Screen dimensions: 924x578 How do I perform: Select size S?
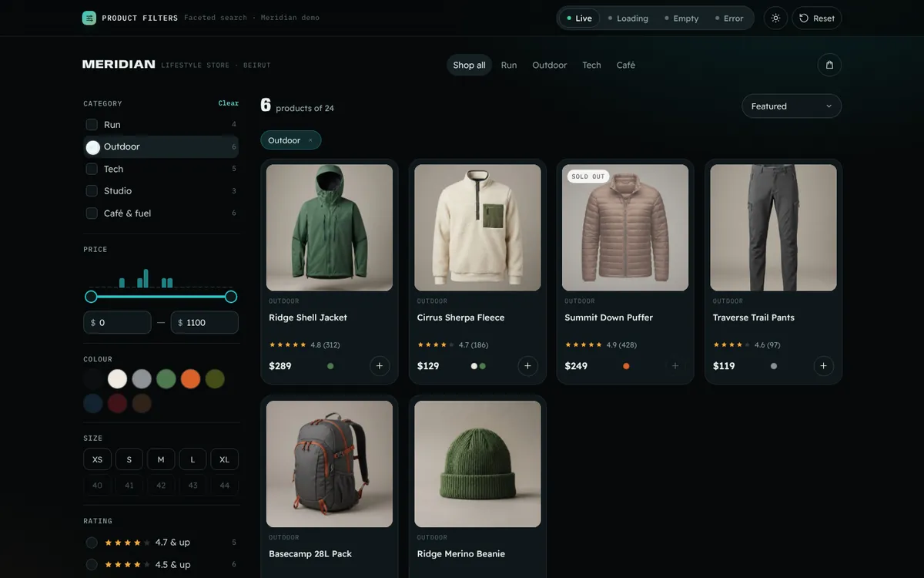[x=129, y=459]
